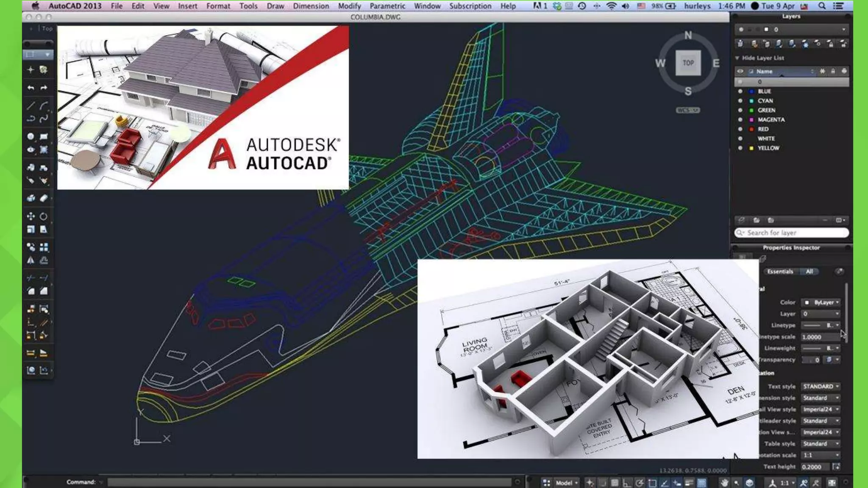This screenshot has width=868, height=488.
Task: Open the Parametric menu
Action: pos(387,6)
